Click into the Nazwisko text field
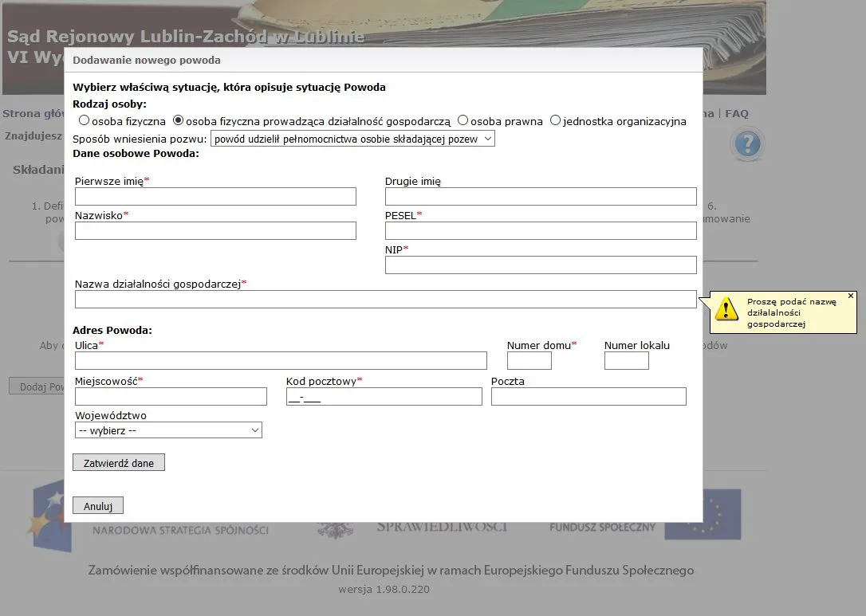Image resolution: width=866 pixels, height=616 pixels. pos(215,231)
